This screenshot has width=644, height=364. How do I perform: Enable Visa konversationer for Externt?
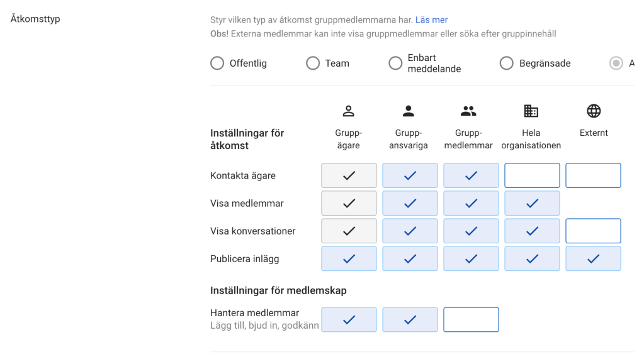[593, 231]
